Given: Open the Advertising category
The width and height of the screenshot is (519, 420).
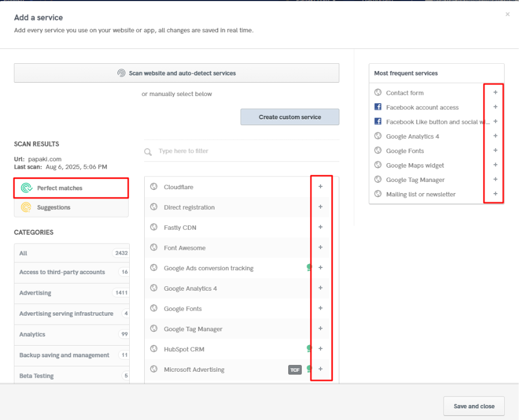Looking at the screenshot, I should (x=72, y=293).
